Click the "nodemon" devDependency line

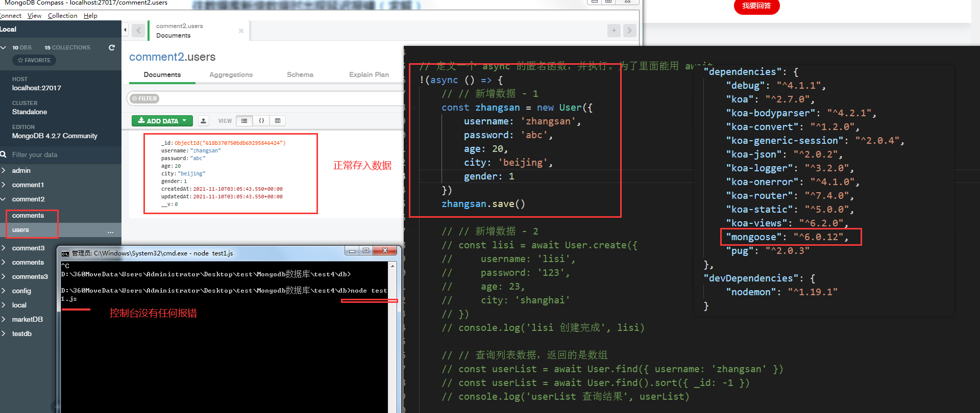[x=782, y=292]
